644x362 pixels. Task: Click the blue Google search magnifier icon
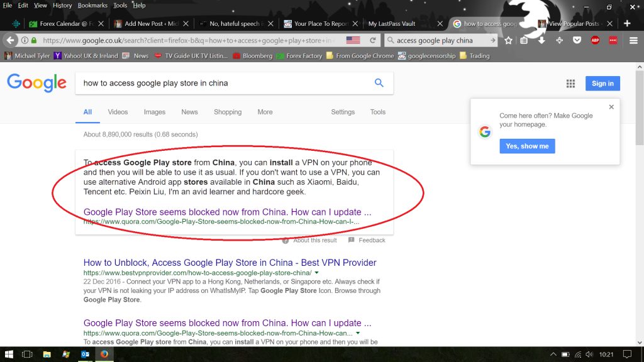[x=379, y=83]
